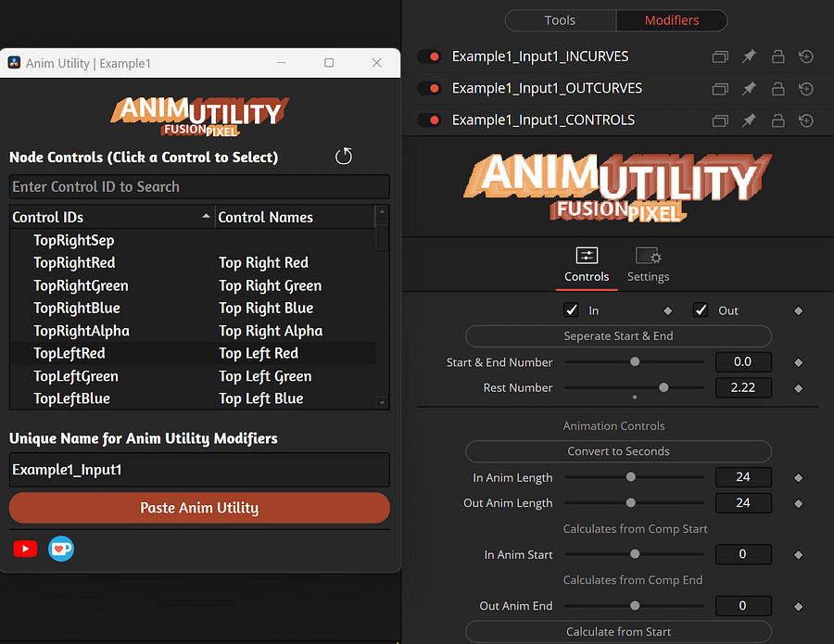Pin the Example1_Input1_INCURVES modifier
The image size is (834, 644).
pos(749,56)
